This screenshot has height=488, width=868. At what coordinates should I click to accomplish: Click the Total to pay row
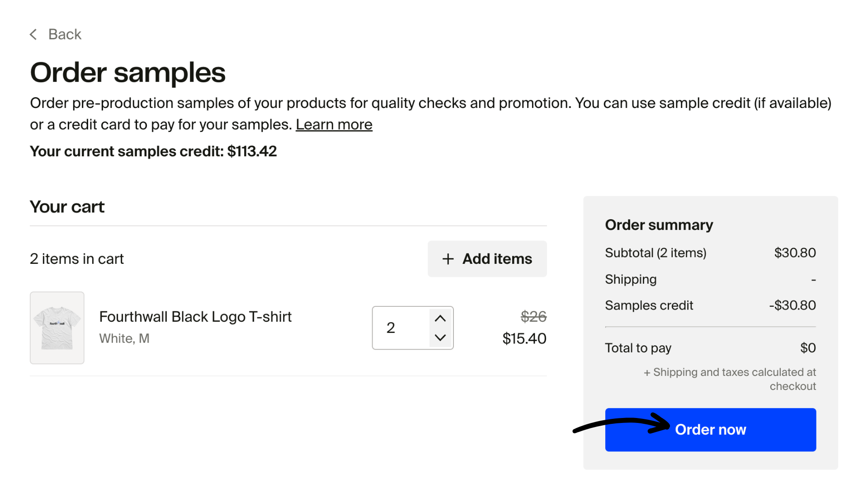click(x=638, y=347)
